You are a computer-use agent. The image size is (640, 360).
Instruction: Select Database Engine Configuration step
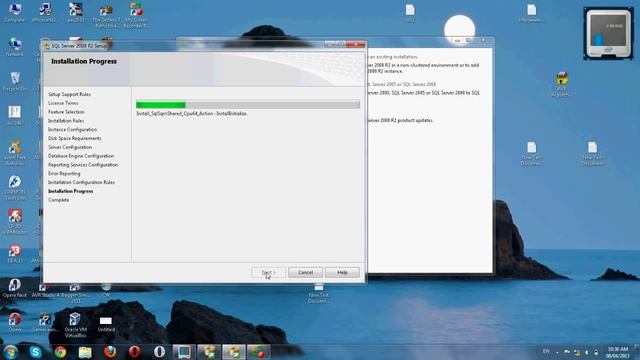coord(81,156)
